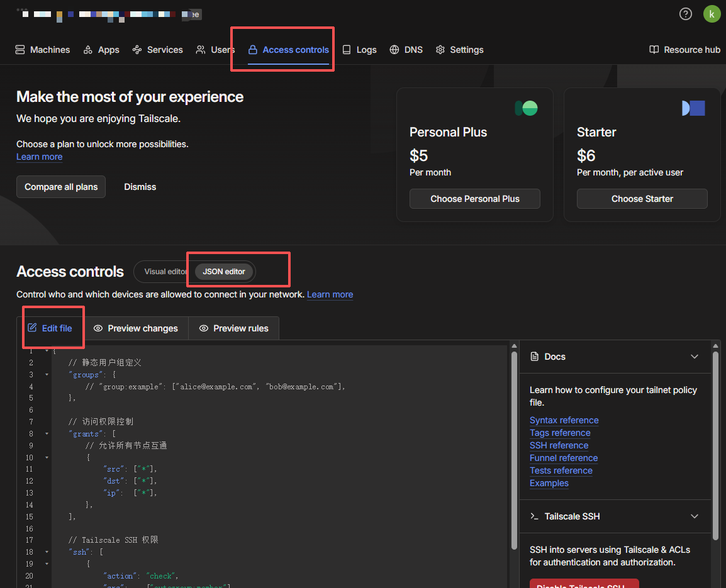The height and width of the screenshot is (588, 726).
Task: Click the Logs book icon
Action: click(x=347, y=50)
